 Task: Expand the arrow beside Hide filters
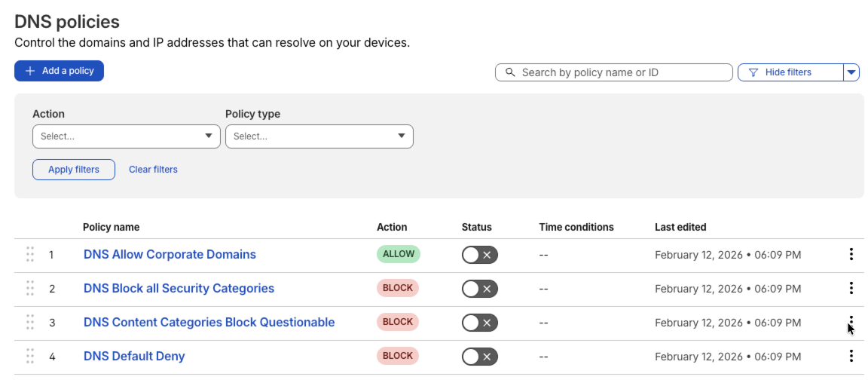tap(851, 72)
